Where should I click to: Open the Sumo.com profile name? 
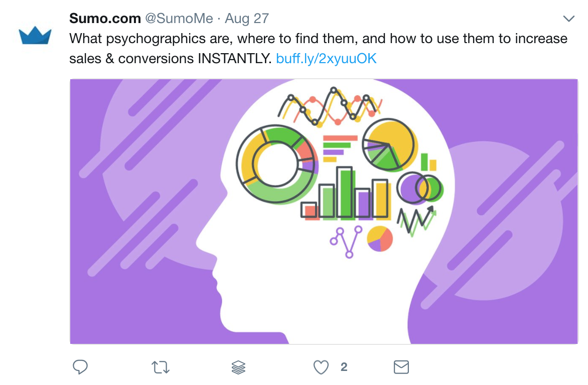(105, 18)
